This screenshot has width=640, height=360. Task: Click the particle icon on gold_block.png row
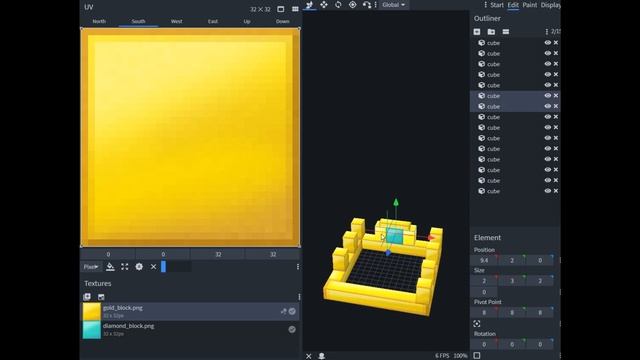coord(283,311)
